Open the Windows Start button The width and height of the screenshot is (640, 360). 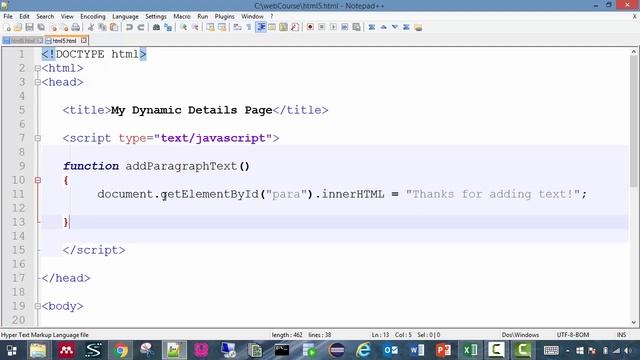(12, 350)
